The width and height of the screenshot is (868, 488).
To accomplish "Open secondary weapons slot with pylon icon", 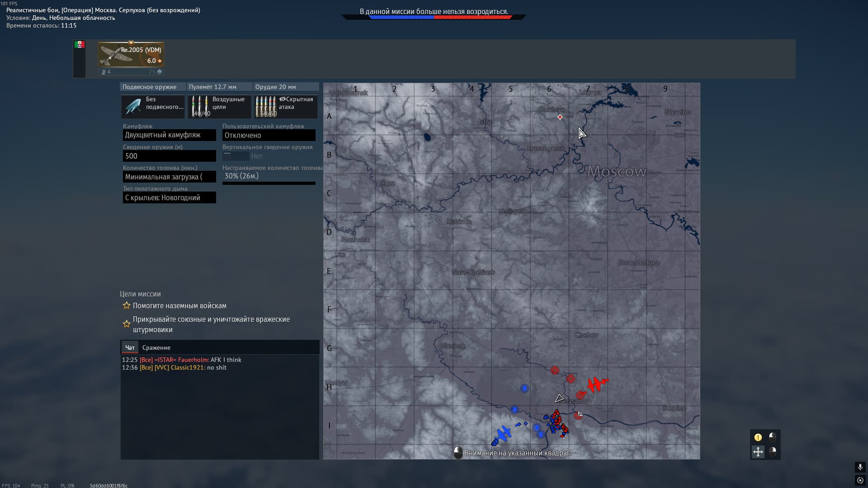I will click(x=153, y=106).
